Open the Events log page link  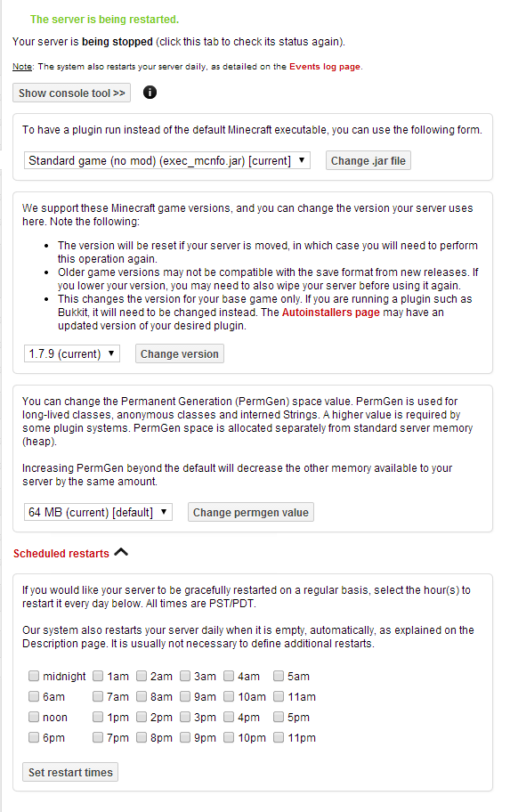(325, 66)
